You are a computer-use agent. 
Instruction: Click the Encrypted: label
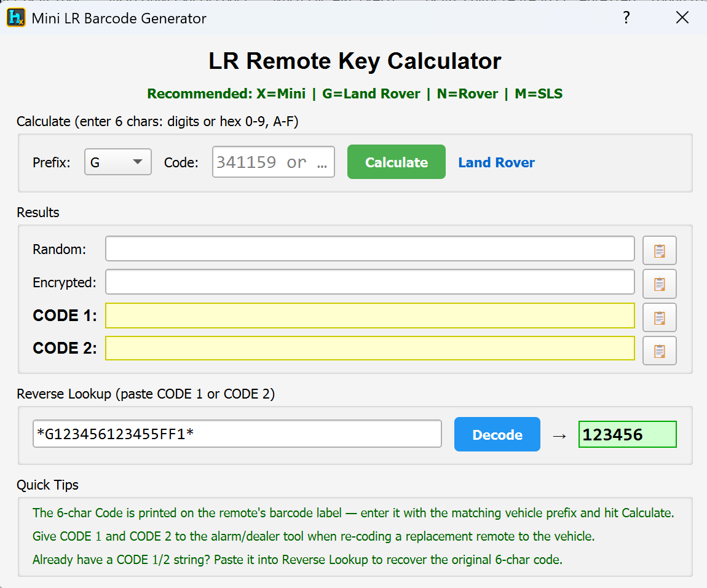64,282
